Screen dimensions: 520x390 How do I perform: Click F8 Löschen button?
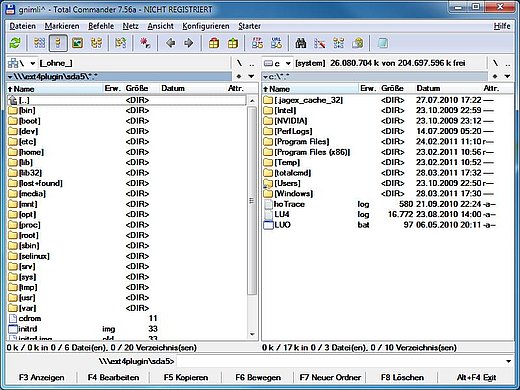point(402,377)
